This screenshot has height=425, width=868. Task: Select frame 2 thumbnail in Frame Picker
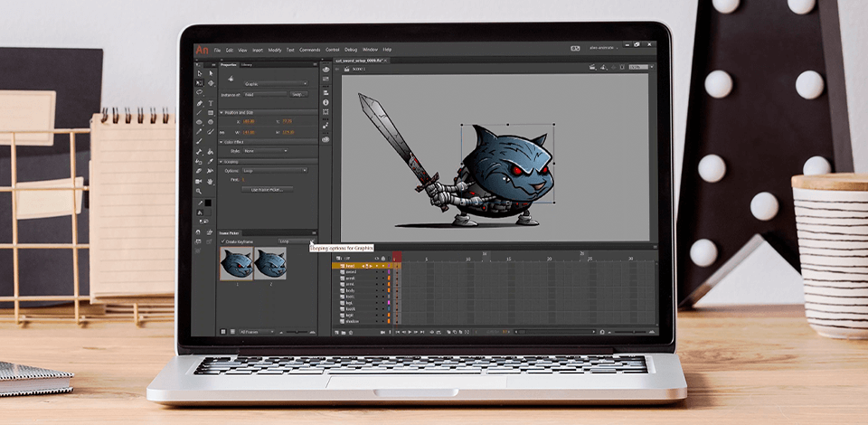point(270,263)
